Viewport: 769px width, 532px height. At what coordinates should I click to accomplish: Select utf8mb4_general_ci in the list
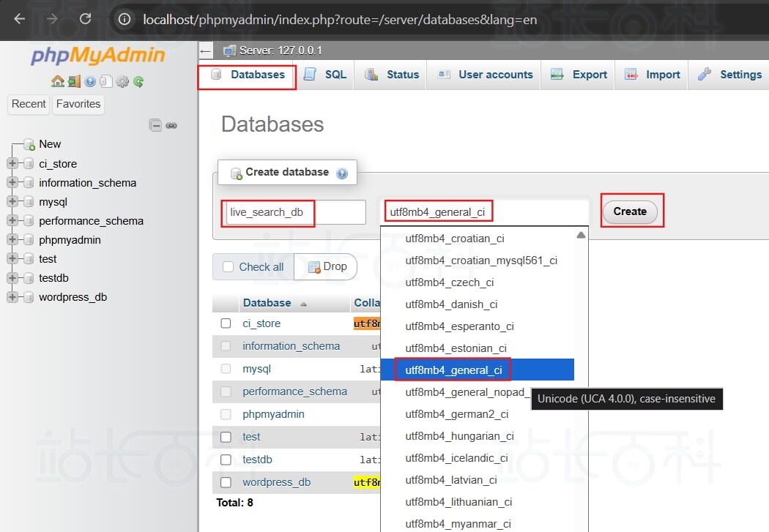click(478, 370)
